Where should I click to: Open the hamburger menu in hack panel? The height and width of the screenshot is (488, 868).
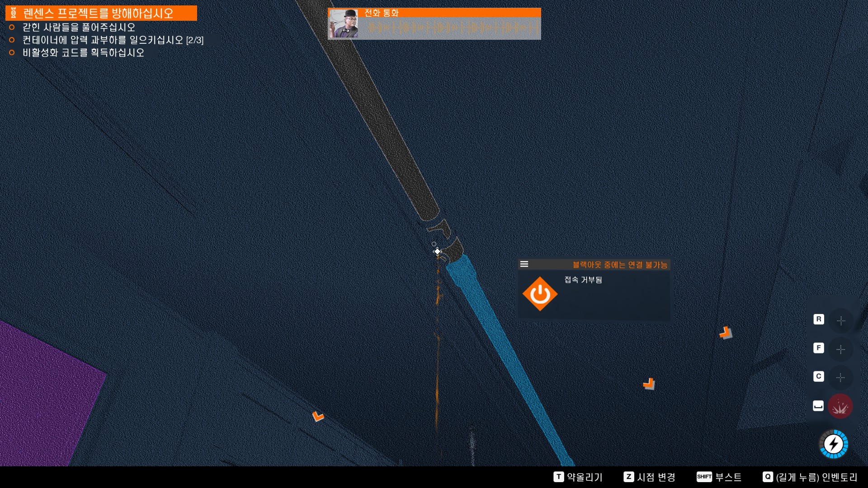[524, 264]
